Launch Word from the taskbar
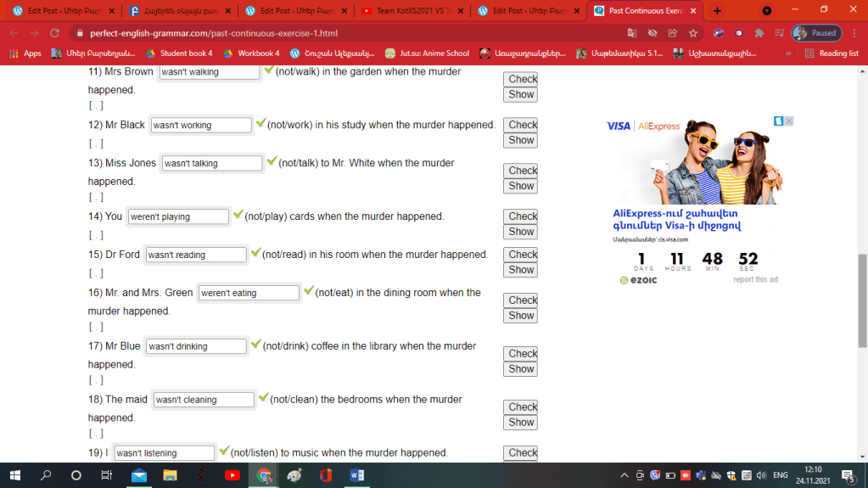The image size is (868, 488). click(356, 475)
